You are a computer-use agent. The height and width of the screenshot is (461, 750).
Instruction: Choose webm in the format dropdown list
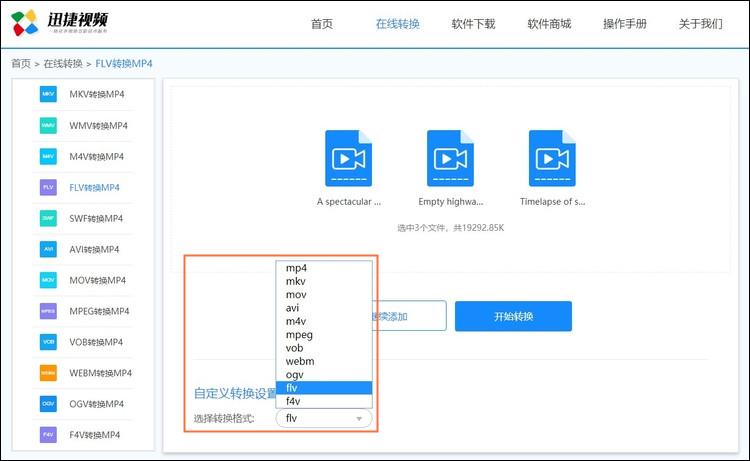[x=300, y=361]
